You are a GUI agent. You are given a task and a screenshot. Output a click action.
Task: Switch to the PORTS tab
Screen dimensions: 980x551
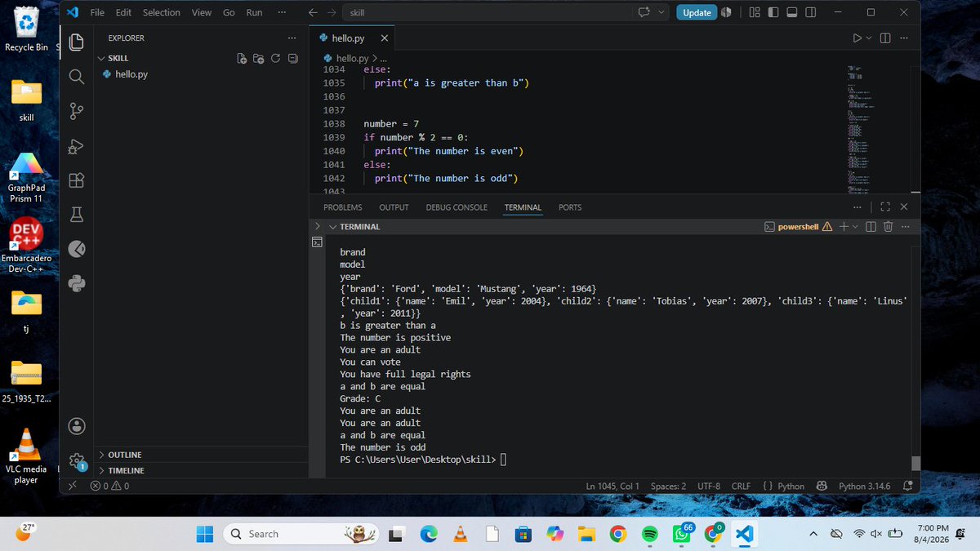pyautogui.click(x=570, y=207)
